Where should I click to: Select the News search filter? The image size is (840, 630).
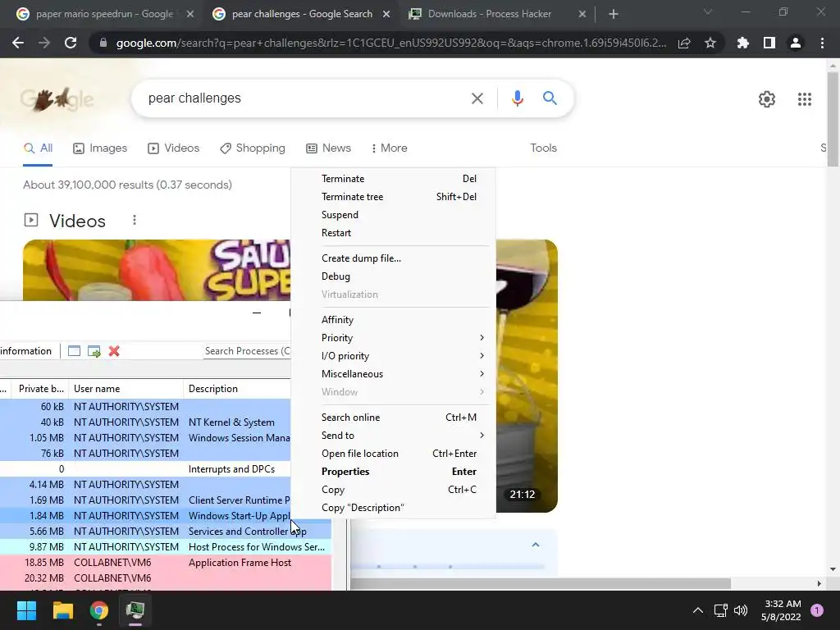click(x=328, y=148)
